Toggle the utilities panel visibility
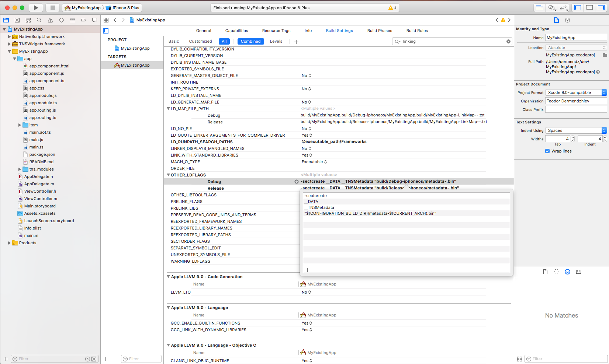This screenshot has height=364, width=609. (x=601, y=8)
